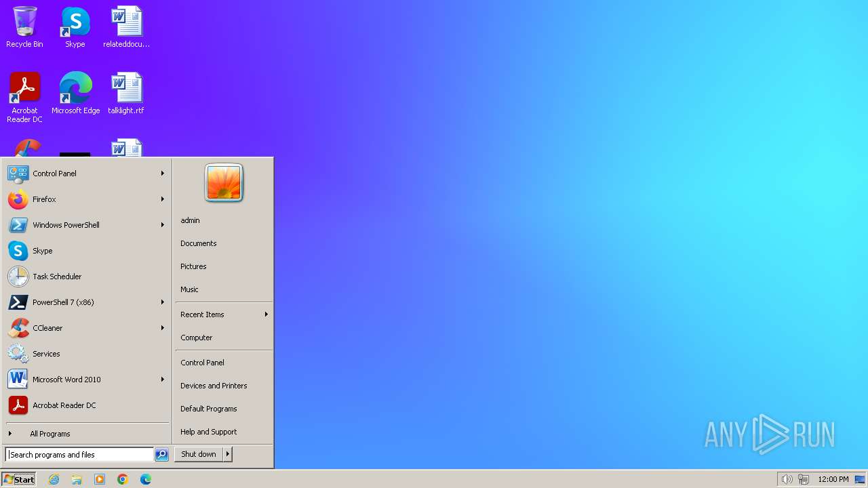
Task: Open Windows Media Player from taskbar
Action: point(100,479)
